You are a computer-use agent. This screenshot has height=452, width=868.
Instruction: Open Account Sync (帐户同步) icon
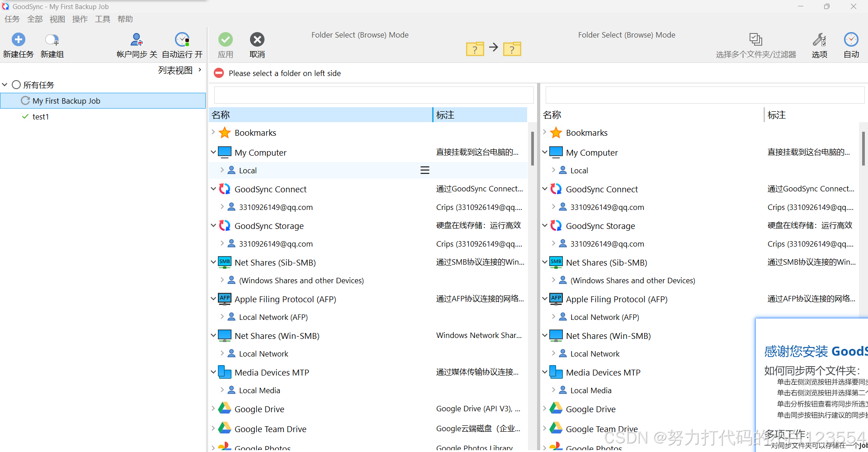137,40
